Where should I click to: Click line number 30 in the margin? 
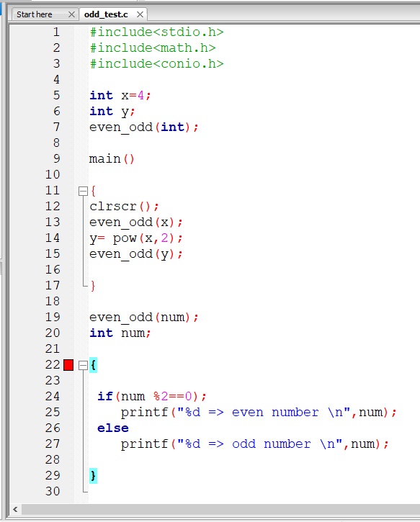pos(53,491)
